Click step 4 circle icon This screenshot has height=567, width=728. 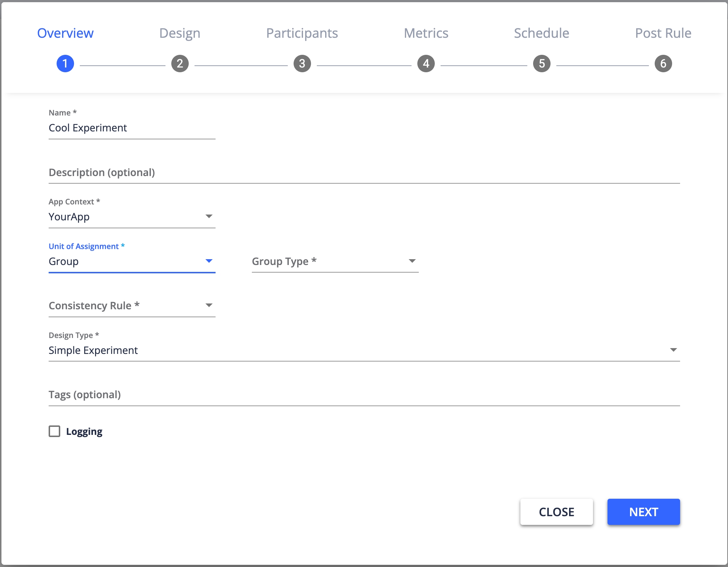tap(426, 64)
